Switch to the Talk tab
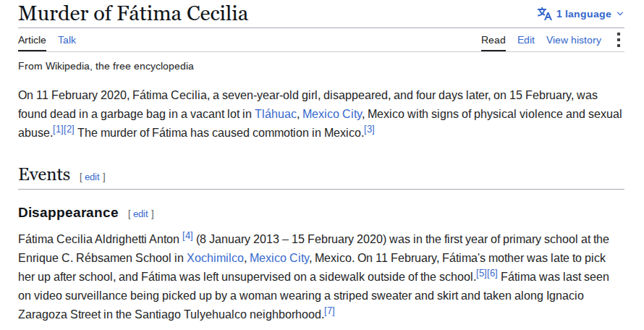The image size is (644, 330). pyautogui.click(x=67, y=40)
